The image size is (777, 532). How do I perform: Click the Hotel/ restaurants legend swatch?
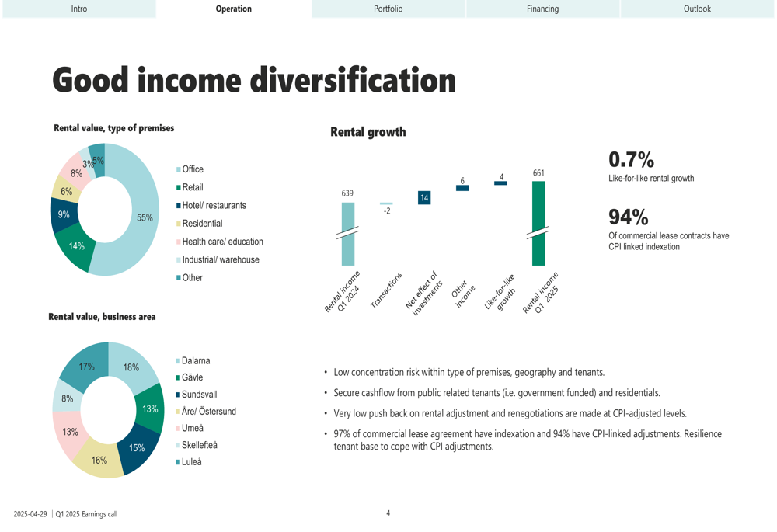(179, 206)
